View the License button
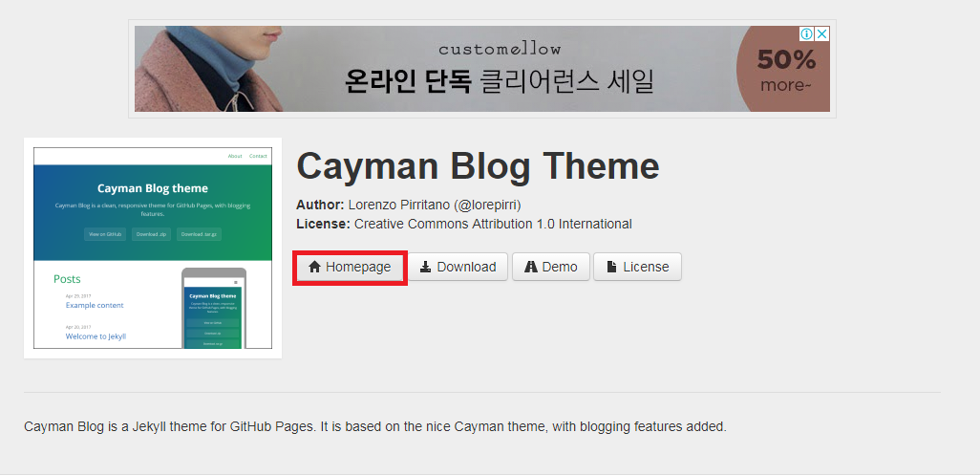 pos(637,267)
